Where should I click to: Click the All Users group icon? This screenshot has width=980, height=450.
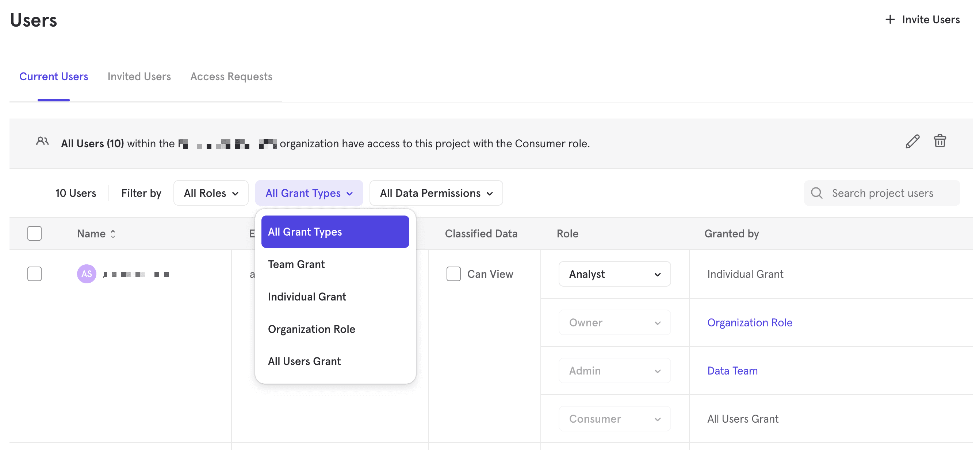(42, 141)
